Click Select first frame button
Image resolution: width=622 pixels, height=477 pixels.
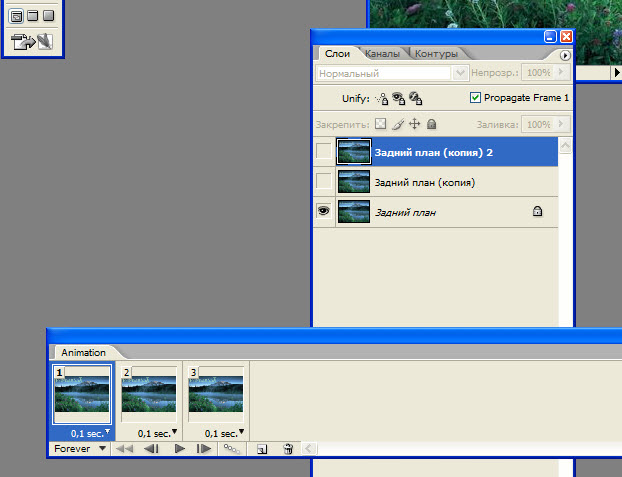124,449
